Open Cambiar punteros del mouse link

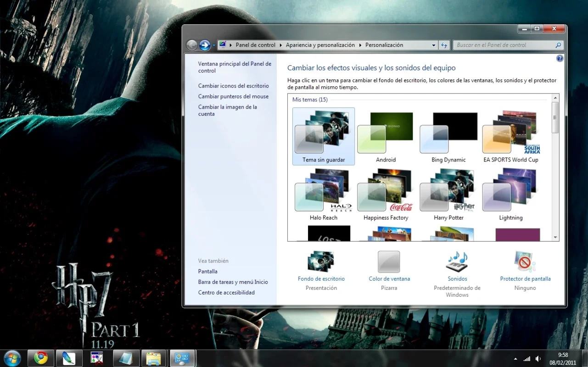pos(233,96)
